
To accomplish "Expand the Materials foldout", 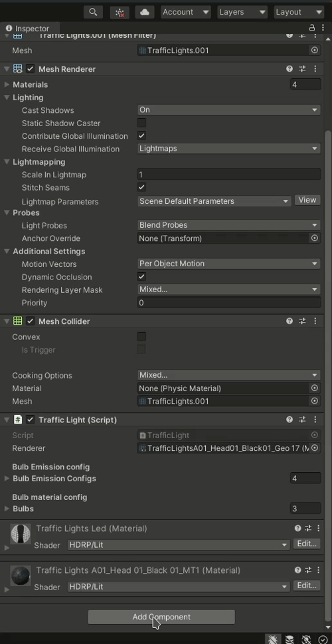I will [7, 84].
